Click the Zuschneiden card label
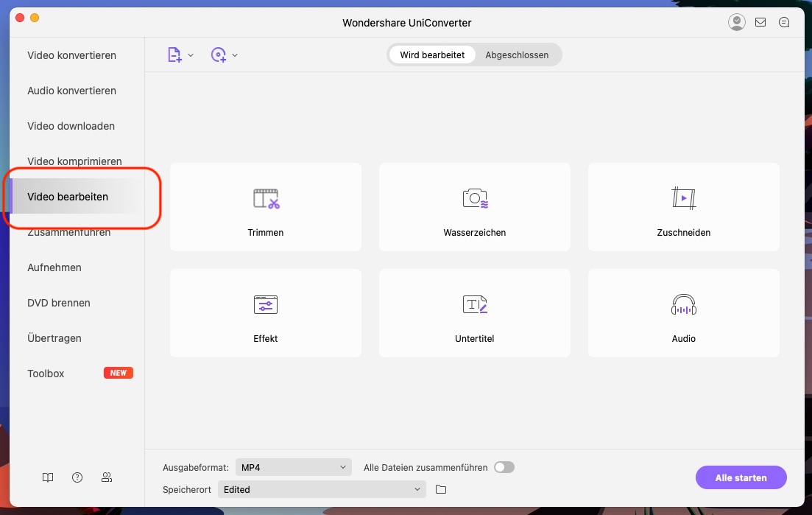This screenshot has height=515, width=812. 684,233
